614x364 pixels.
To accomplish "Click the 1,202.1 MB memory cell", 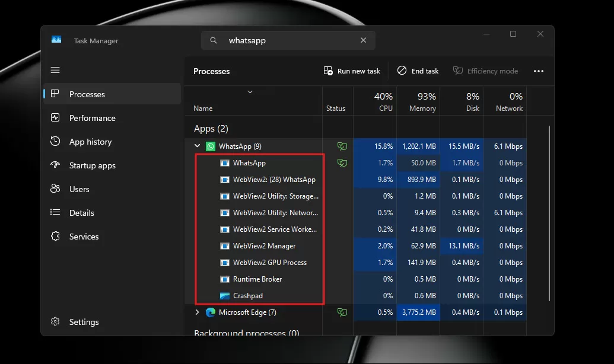I will (418, 146).
